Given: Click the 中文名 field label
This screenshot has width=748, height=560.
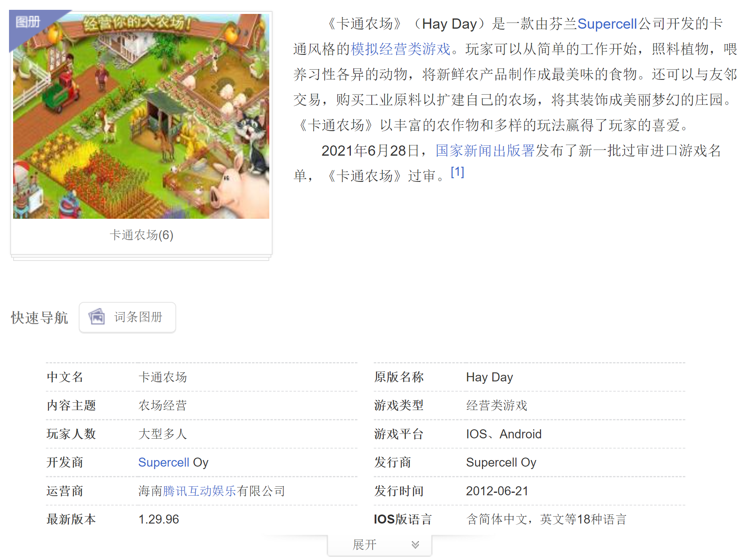Looking at the screenshot, I should (x=65, y=377).
